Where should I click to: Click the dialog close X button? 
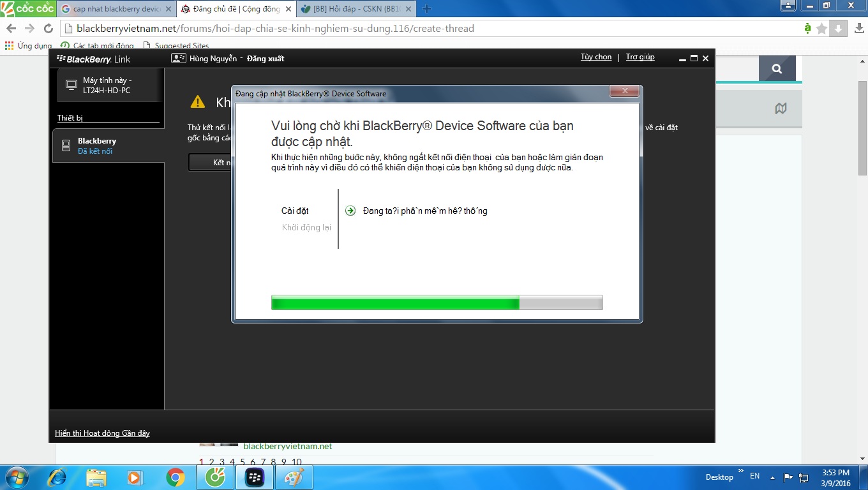625,91
